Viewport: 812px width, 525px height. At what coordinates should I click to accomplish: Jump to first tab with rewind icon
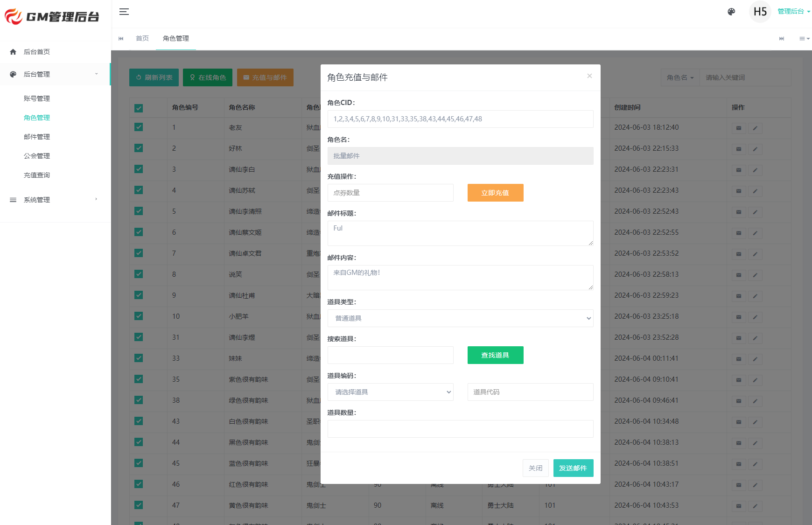pyautogui.click(x=121, y=38)
